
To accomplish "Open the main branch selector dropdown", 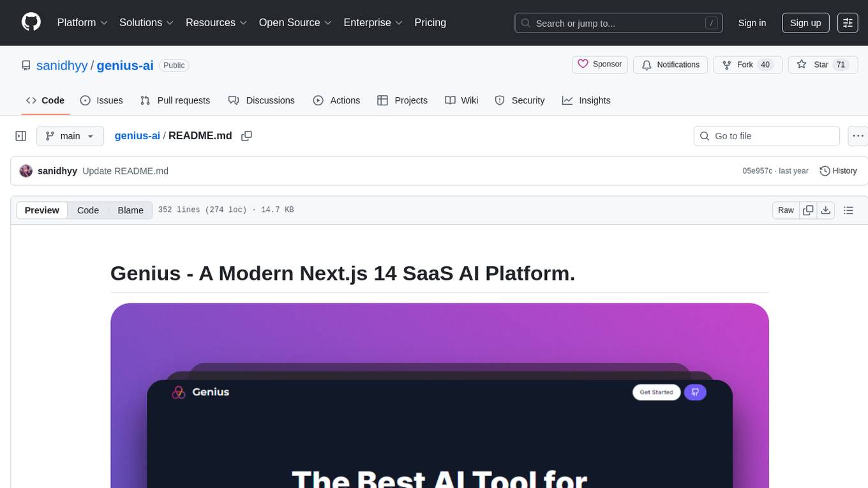I will click(70, 136).
